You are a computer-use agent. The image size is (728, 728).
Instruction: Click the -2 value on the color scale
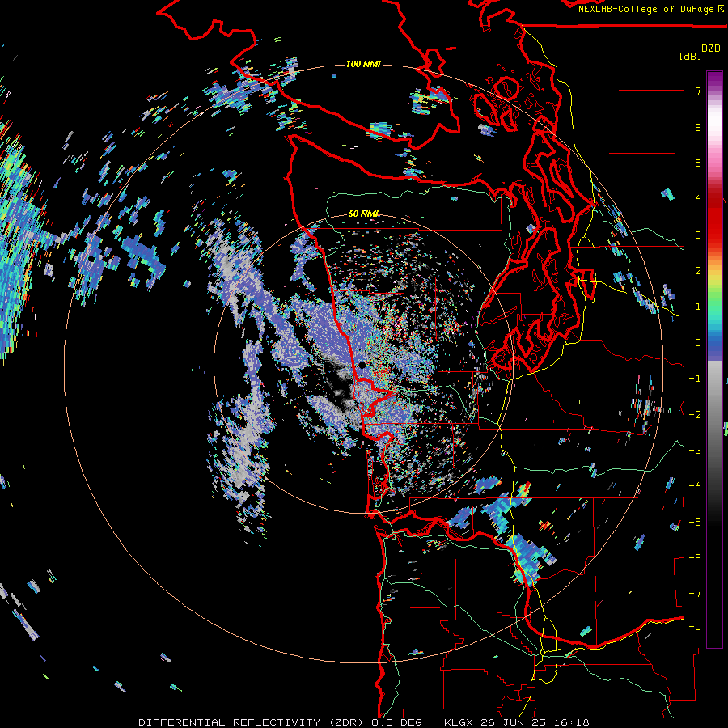[695, 414]
